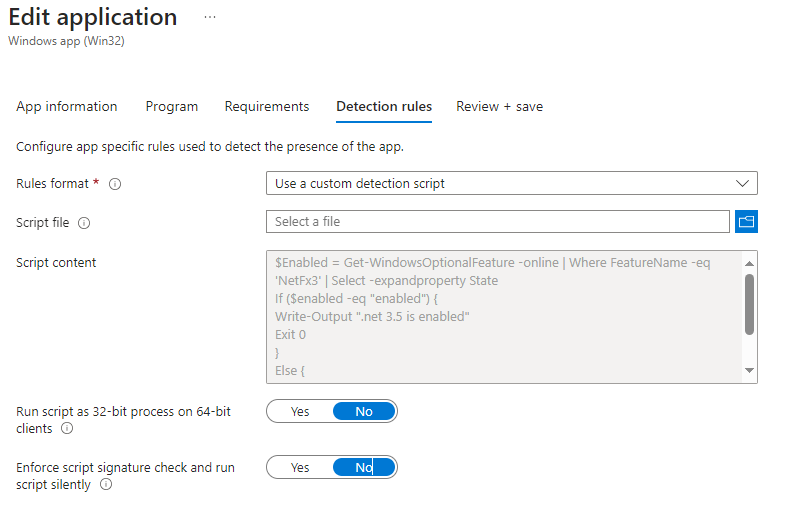Set Run script as 32-bit to No
Viewport: 805px width, 520px height.
[x=364, y=411]
